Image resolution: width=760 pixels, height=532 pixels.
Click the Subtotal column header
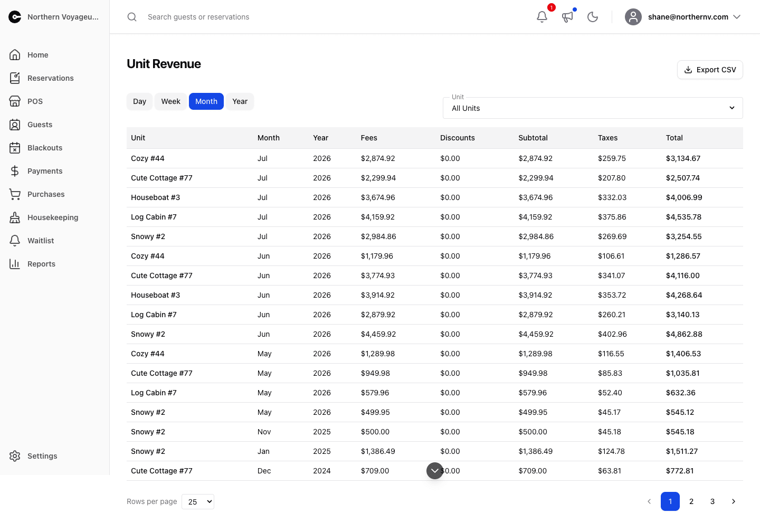pyautogui.click(x=533, y=138)
